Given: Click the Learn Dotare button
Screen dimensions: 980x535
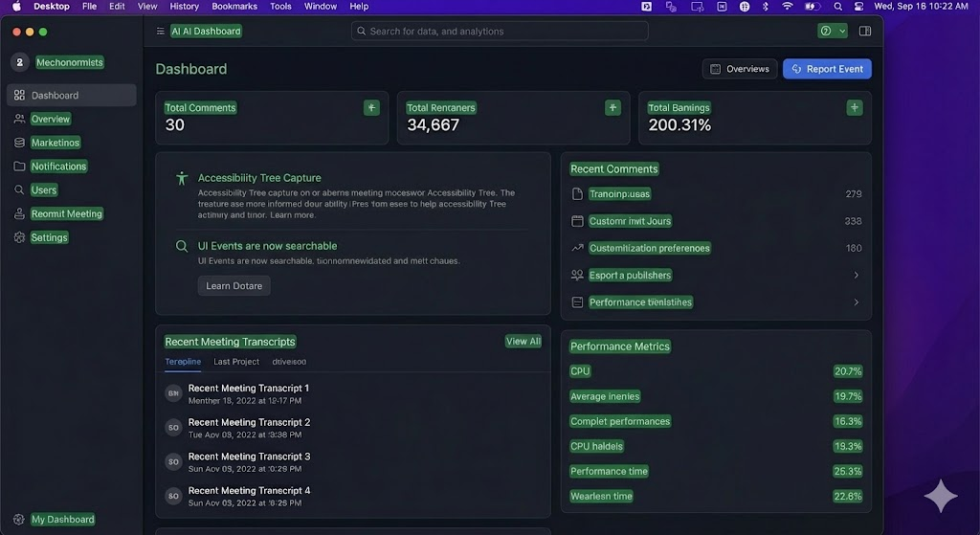Looking at the screenshot, I should pos(234,286).
